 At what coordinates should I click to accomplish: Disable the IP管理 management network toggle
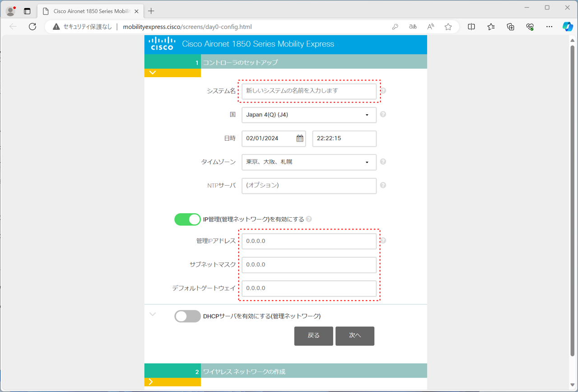click(x=187, y=219)
